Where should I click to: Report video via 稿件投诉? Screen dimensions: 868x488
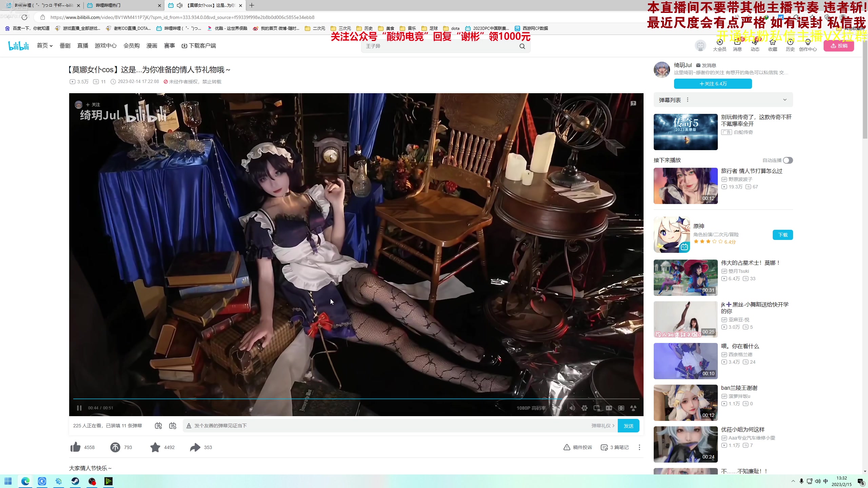(578, 447)
